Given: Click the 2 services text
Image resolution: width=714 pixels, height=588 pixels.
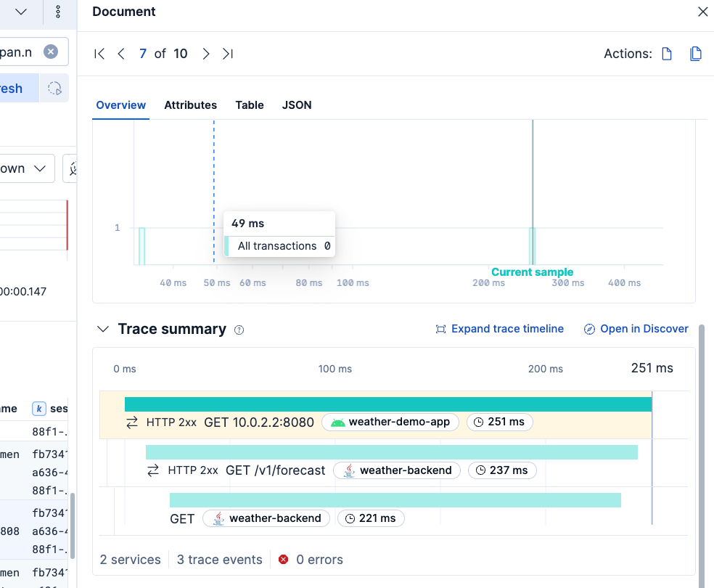Looking at the screenshot, I should [x=130, y=559].
